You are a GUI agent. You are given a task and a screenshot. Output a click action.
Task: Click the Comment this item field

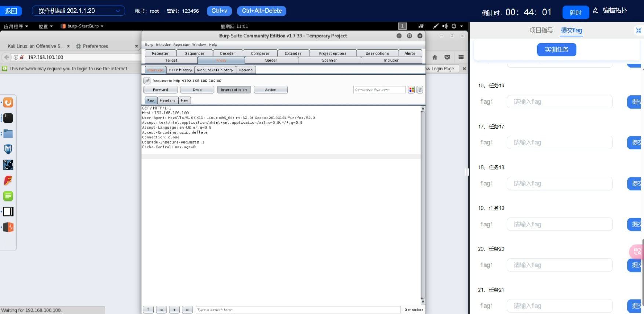(x=379, y=90)
